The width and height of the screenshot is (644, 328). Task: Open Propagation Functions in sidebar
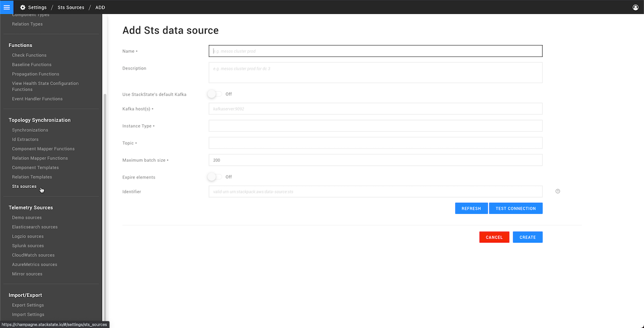(35, 74)
